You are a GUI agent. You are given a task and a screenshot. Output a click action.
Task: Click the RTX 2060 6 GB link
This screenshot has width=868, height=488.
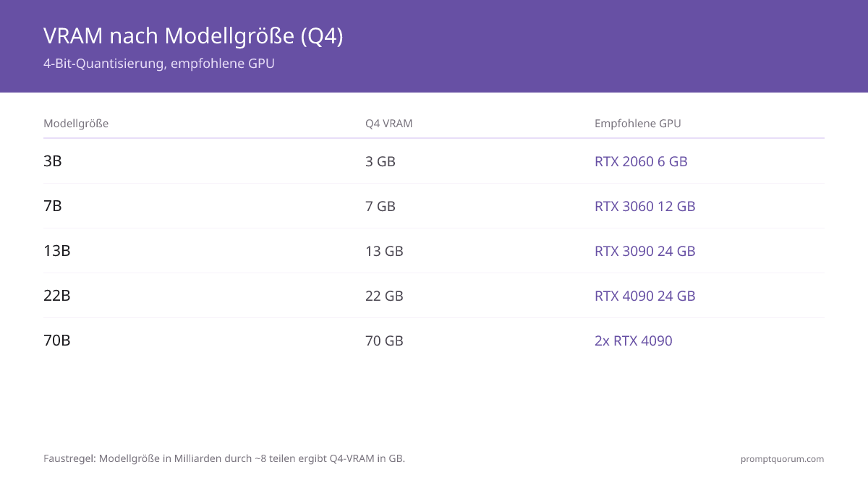pos(641,161)
